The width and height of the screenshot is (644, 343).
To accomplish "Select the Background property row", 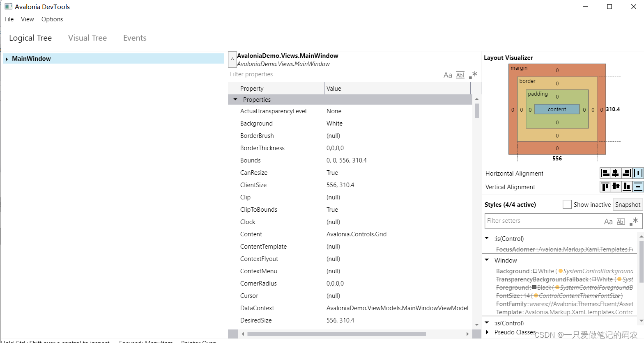I will 350,123.
